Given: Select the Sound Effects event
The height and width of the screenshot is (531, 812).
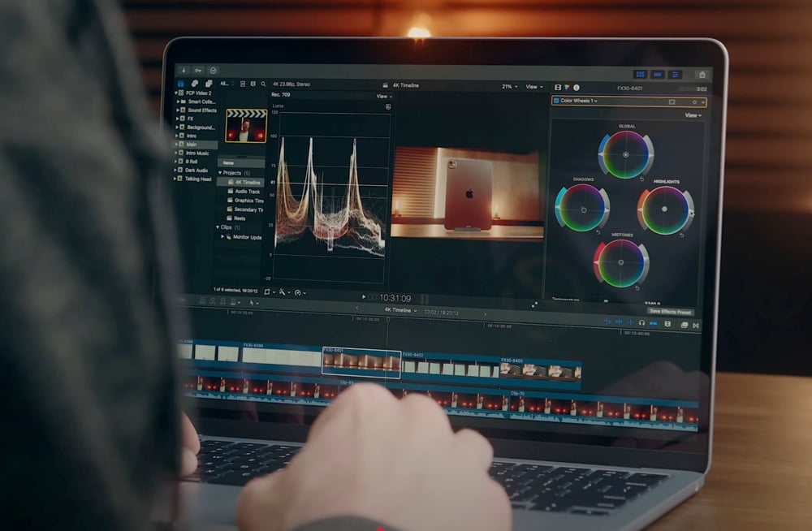Looking at the screenshot, I should 202,110.
